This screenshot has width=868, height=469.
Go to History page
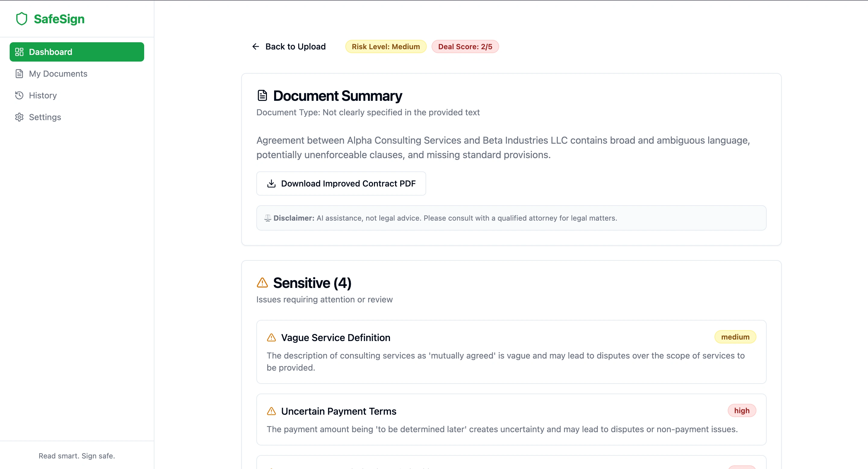[x=43, y=95]
